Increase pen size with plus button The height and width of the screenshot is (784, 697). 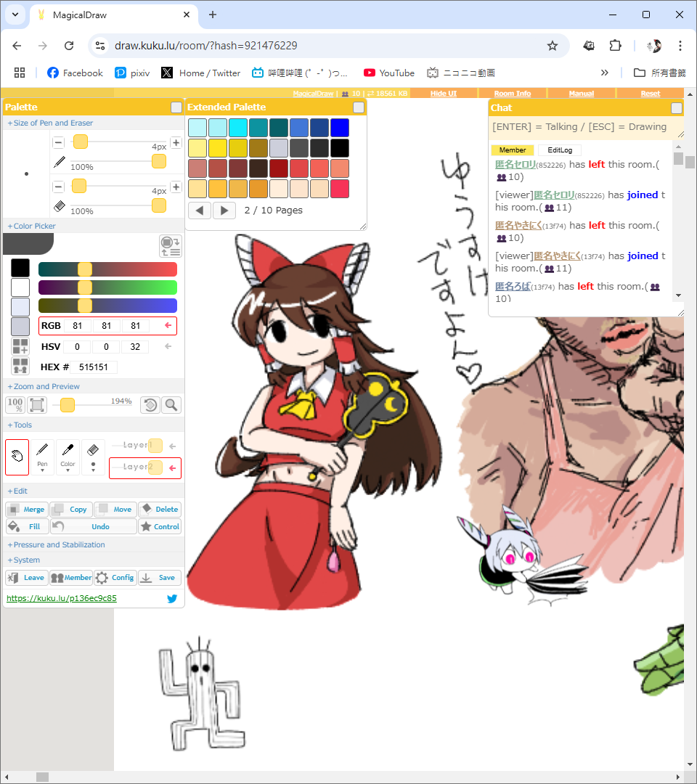click(176, 142)
